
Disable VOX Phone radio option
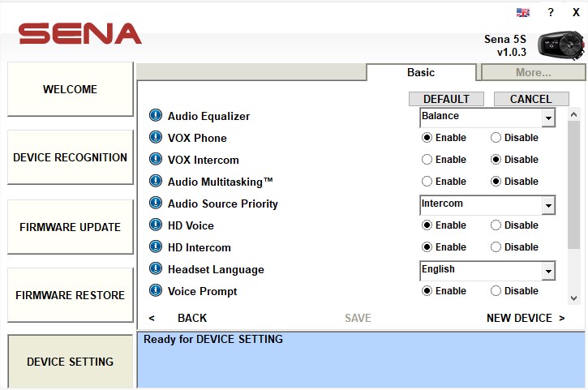[x=496, y=138]
